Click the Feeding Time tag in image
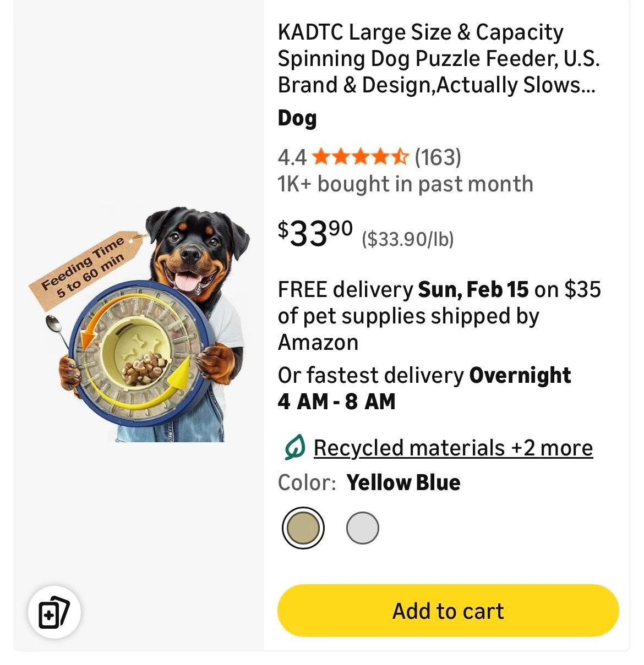This screenshot has height=665, width=644. (x=85, y=268)
